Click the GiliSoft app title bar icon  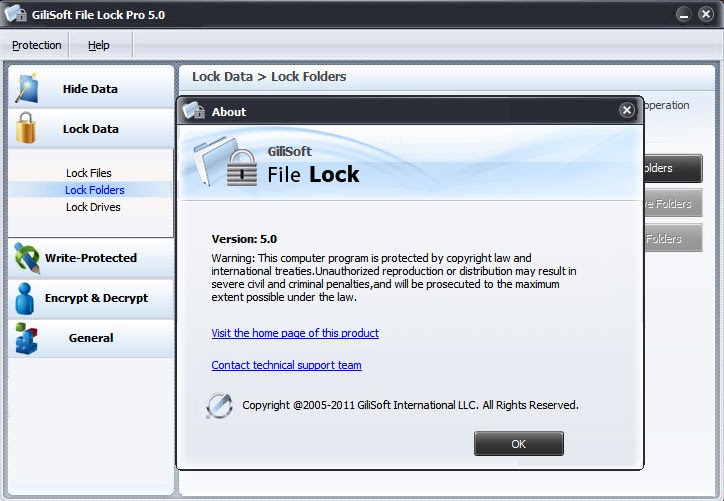15,14
